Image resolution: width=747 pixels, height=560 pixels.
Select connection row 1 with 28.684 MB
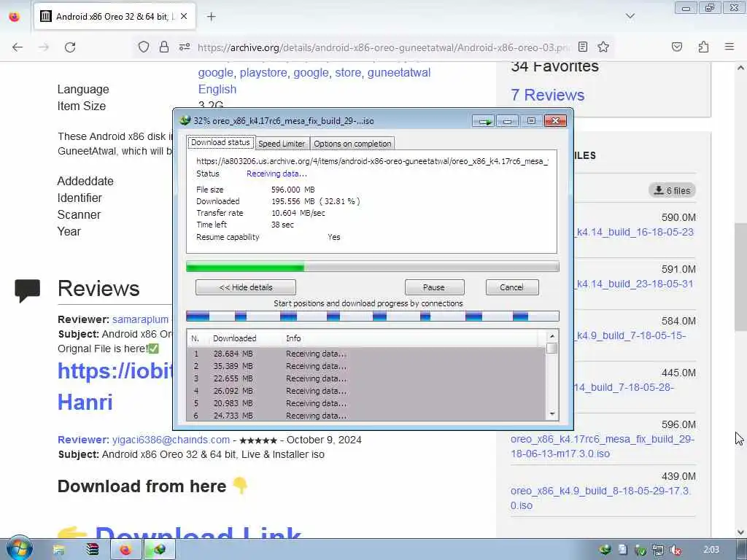pos(366,354)
